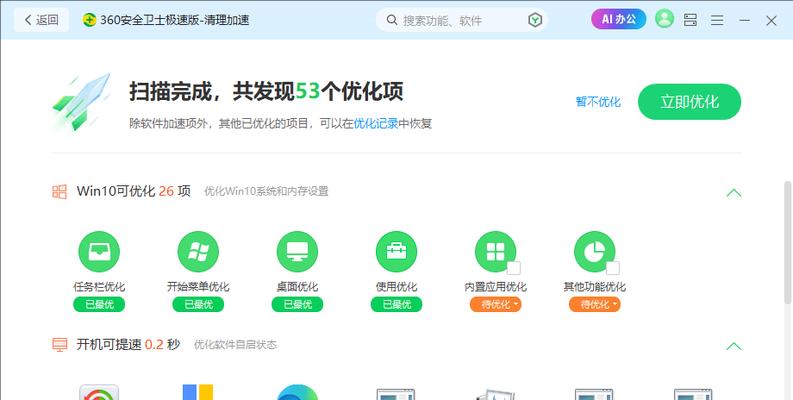Tick the checkbox on 内置应用优化
This screenshot has width=793, height=400.
[514, 268]
